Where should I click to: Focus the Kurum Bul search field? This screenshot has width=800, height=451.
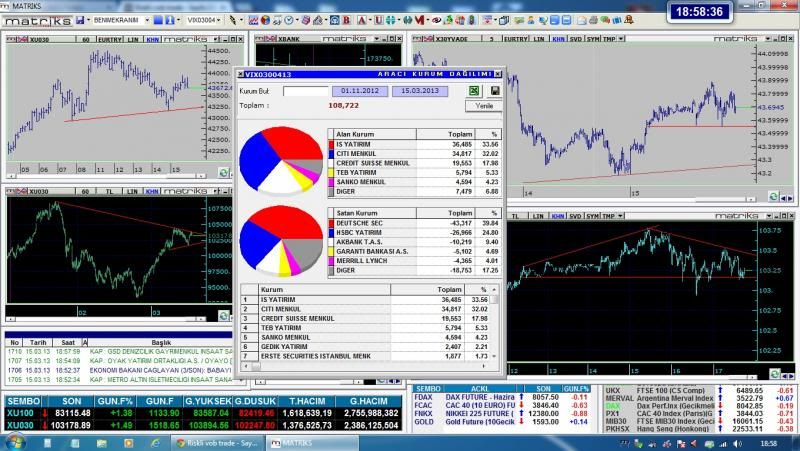point(305,91)
